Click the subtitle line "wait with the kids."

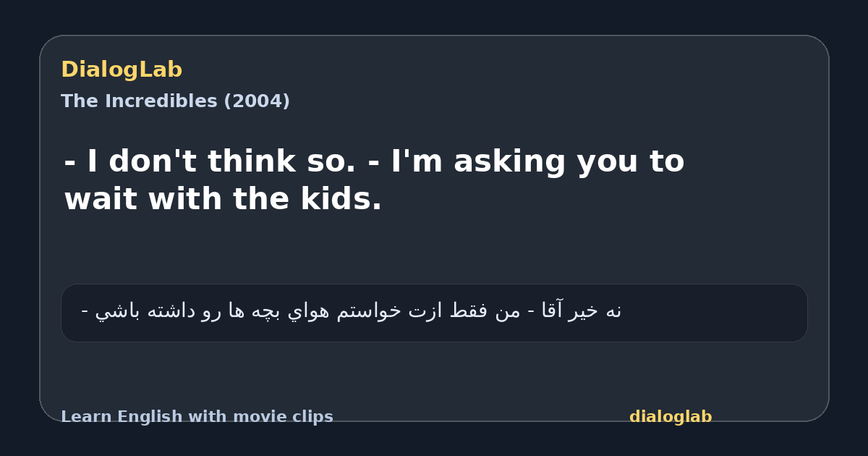[x=223, y=199]
